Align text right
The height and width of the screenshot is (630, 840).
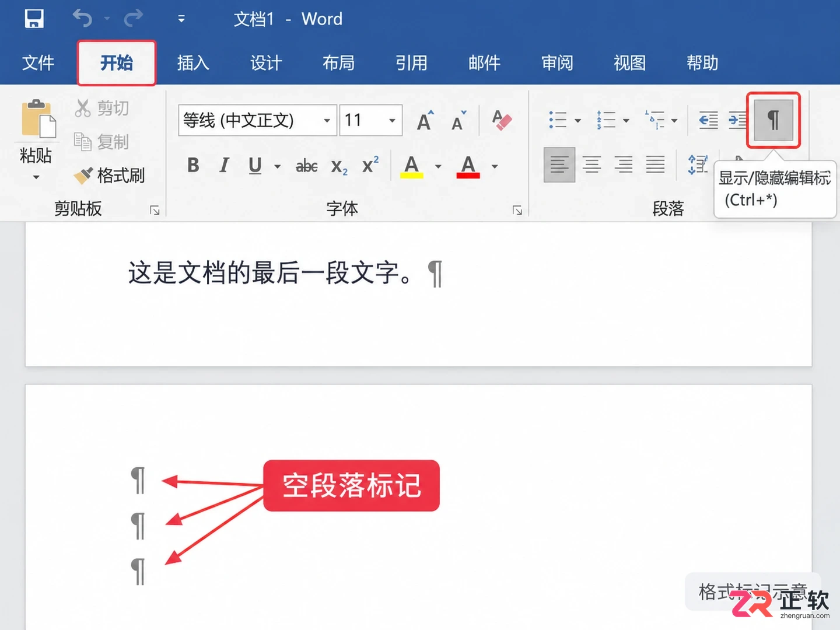624,165
